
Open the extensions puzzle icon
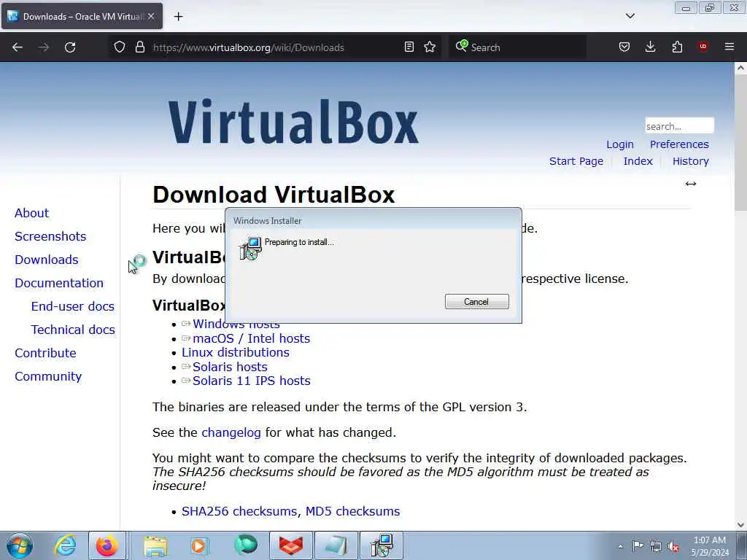pos(677,47)
